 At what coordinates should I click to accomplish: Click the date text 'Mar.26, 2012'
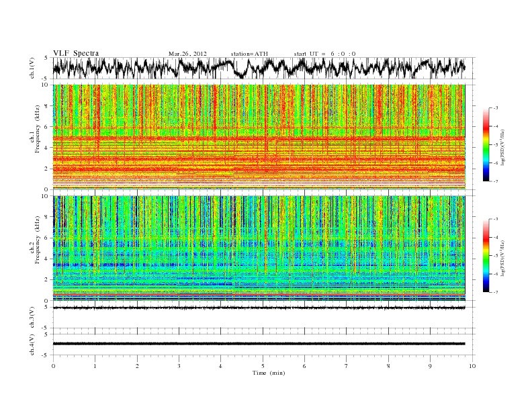click(187, 54)
